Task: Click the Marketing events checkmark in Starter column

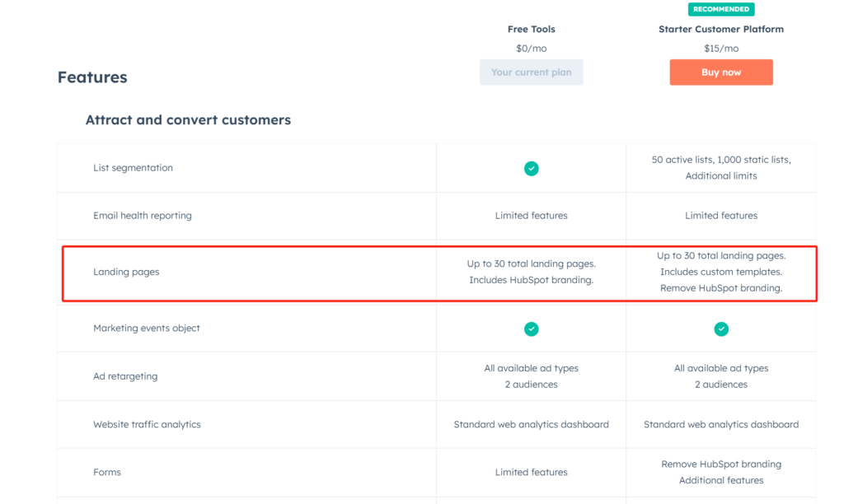Action: [x=721, y=329]
